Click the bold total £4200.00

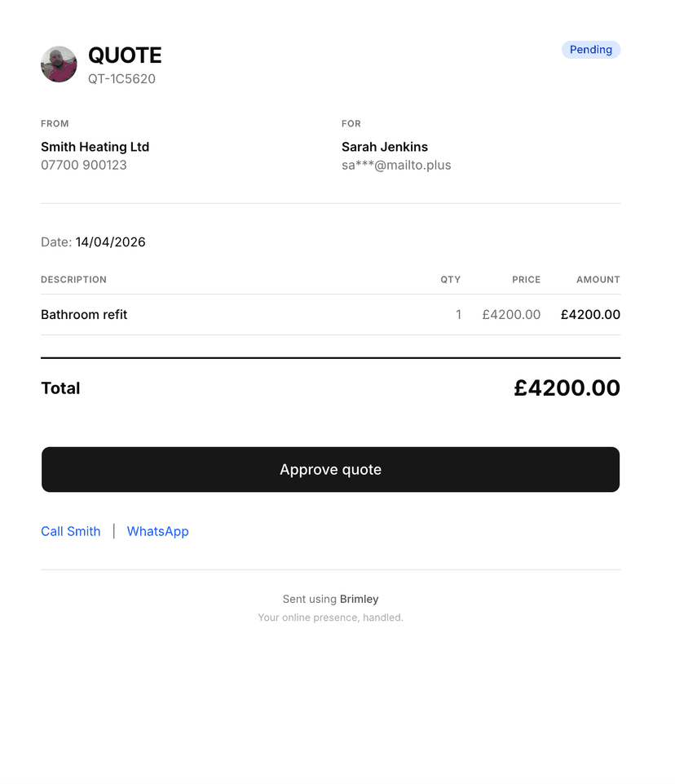(x=567, y=388)
